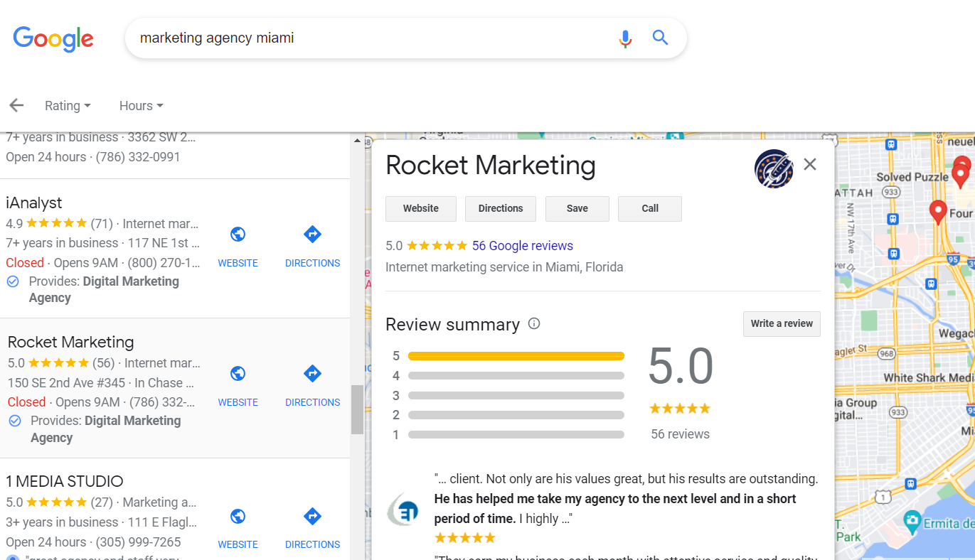Get directions to iAnalyst

pos(312,234)
